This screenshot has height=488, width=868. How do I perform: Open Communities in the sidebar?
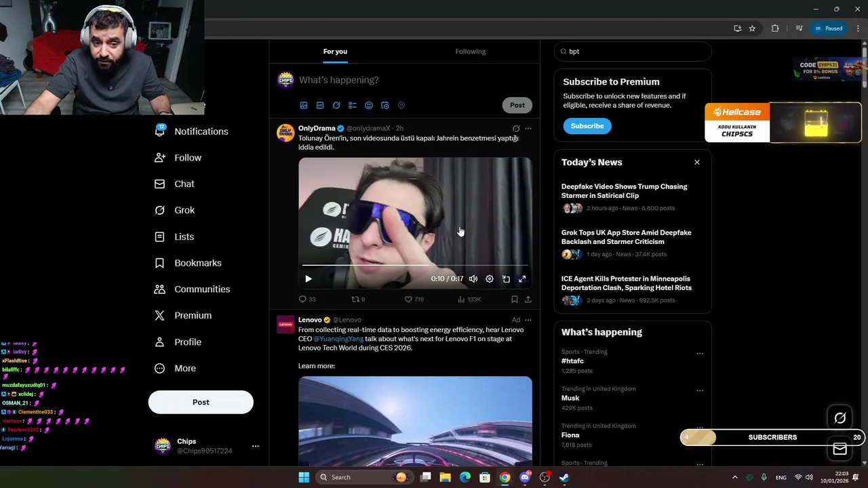point(192,289)
